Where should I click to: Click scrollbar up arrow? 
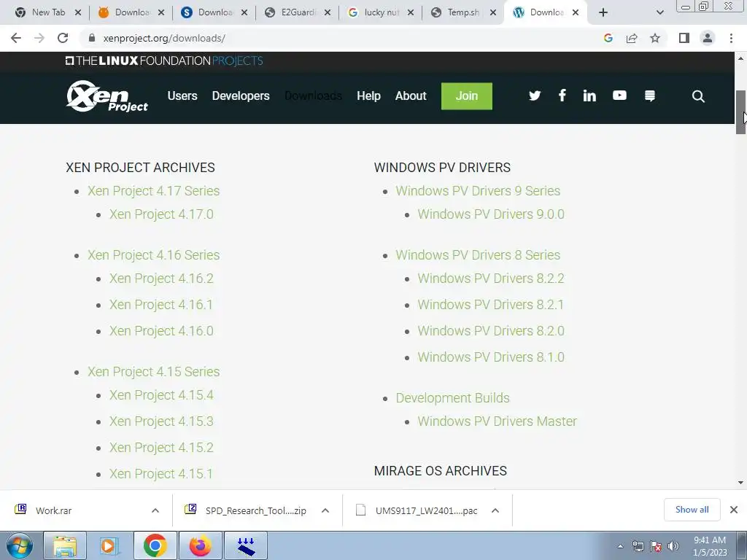coord(741,58)
